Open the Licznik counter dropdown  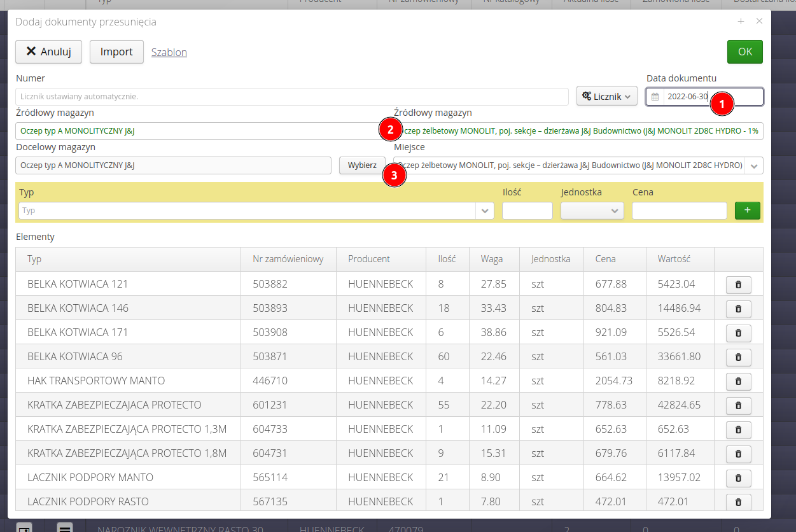(606, 97)
